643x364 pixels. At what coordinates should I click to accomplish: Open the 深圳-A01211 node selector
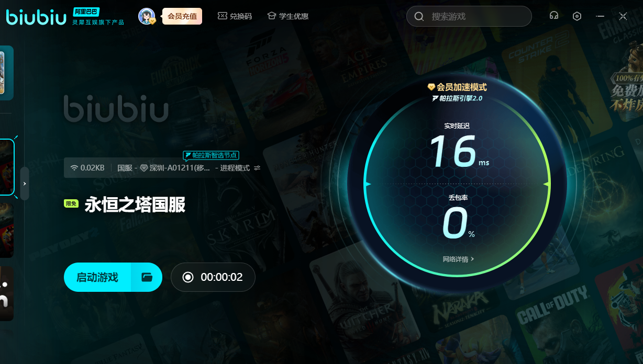(178, 168)
